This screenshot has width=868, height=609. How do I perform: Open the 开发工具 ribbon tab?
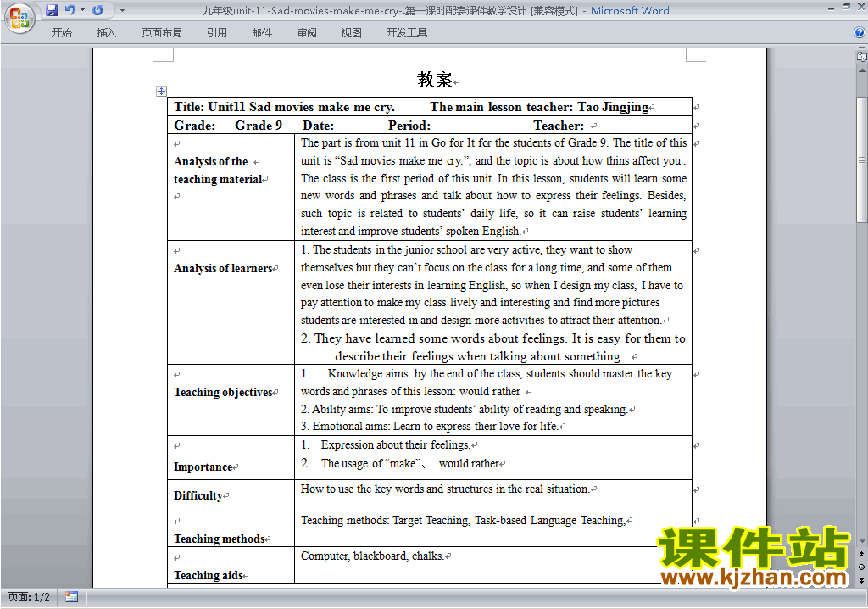[x=406, y=33]
